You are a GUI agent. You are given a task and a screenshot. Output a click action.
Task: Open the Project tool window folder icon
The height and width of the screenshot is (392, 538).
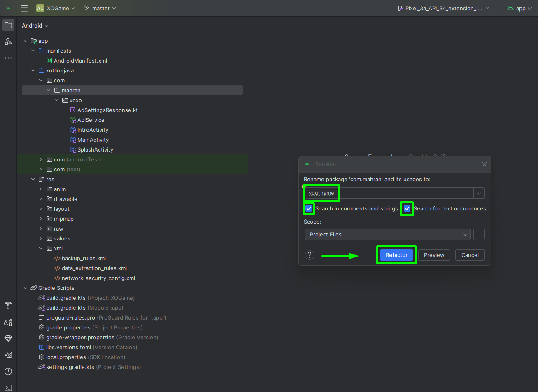[x=8, y=25]
